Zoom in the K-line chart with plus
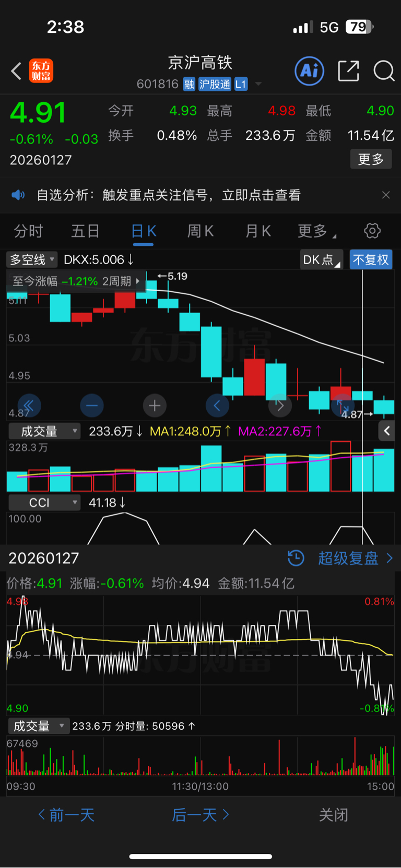Image resolution: width=401 pixels, height=868 pixels. coord(155,406)
